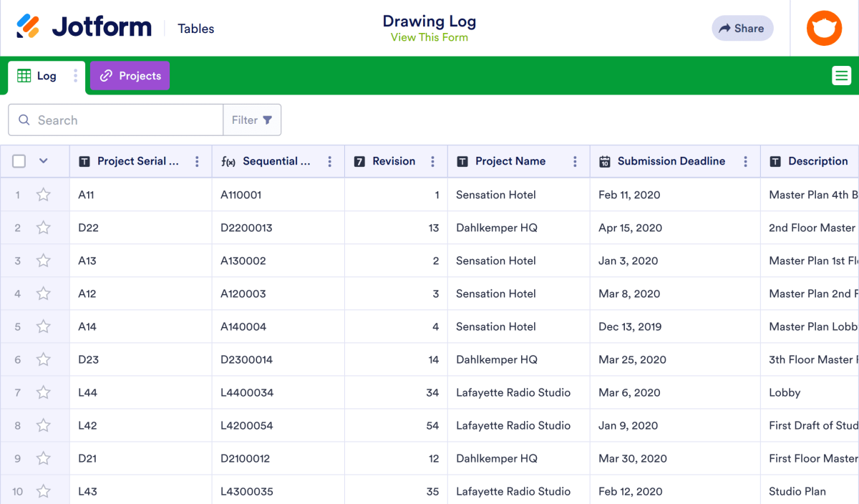Click the link icon on Projects tab

point(106,75)
